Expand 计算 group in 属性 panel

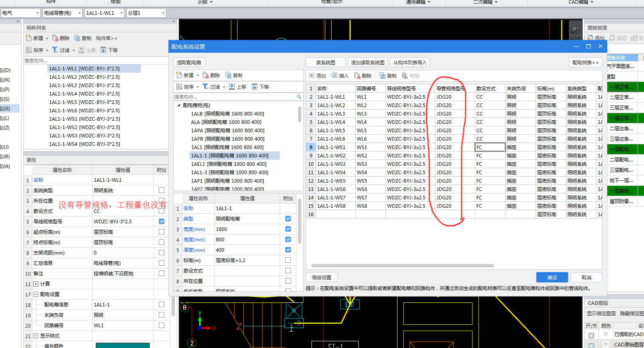36,284
